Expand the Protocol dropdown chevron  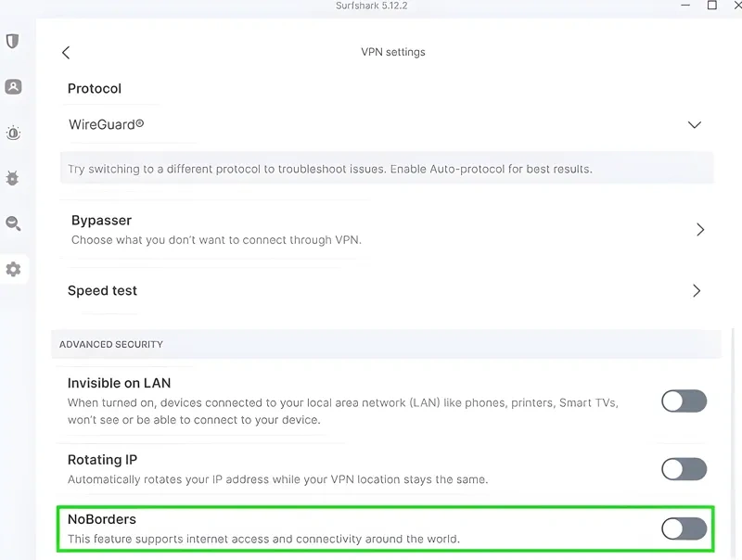[694, 124]
